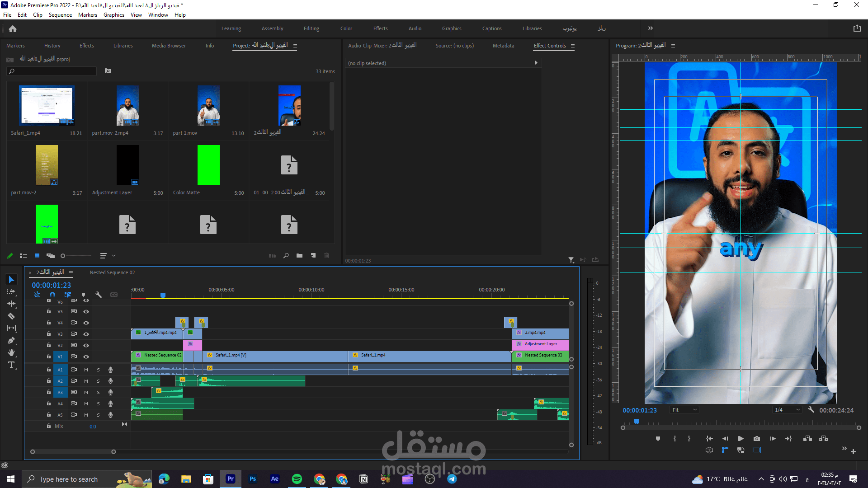Viewport: 868px width, 488px height.
Task: Open timeline wrench display settings
Action: point(99,295)
